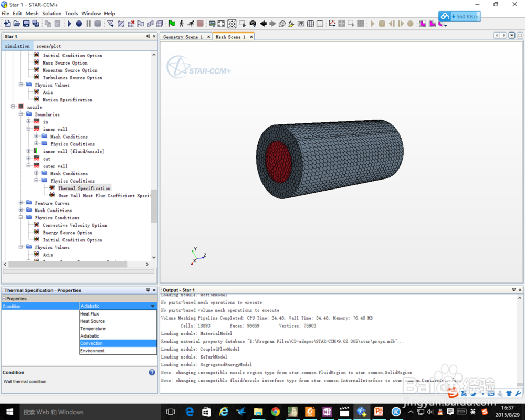This screenshot has height=420, width=525.
Task: Click the second magenta L-shaped toolbar icon
Action: [432, 24]
